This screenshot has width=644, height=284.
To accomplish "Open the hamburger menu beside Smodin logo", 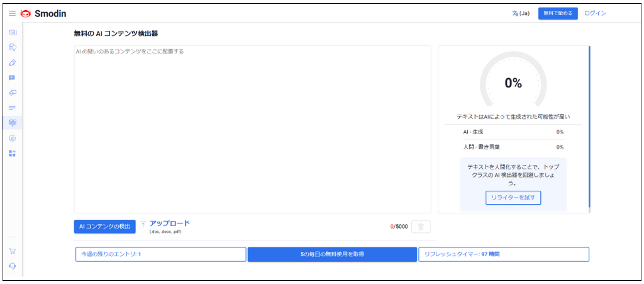I will [x=12, y=13].
